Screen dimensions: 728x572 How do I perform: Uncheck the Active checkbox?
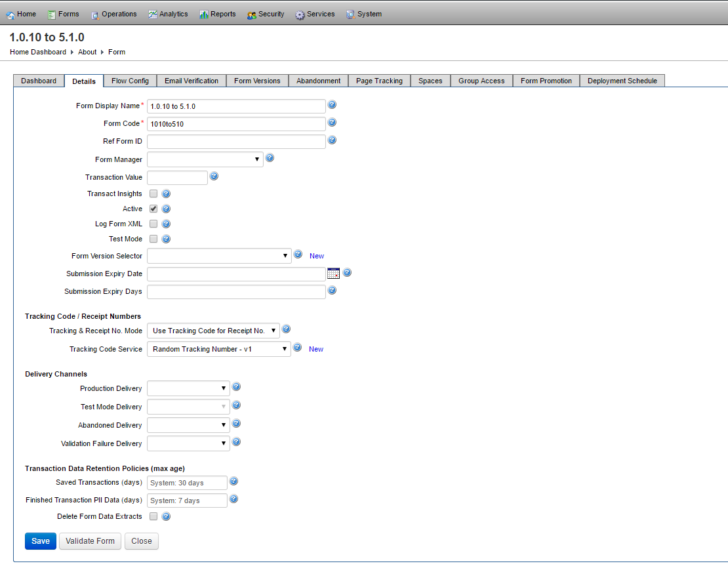(152, 209)
